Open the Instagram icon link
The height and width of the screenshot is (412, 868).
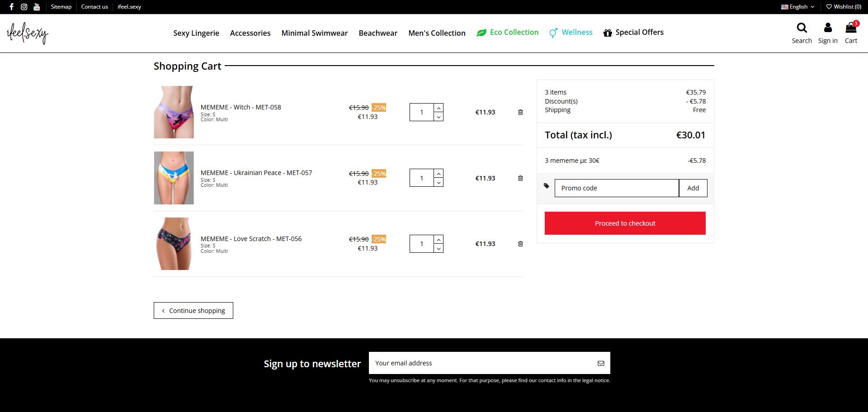(x=24, y=7)
